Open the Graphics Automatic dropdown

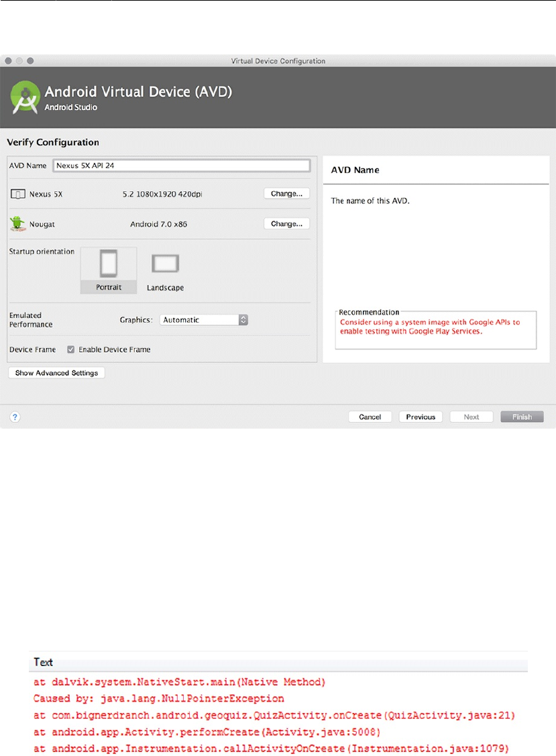[x=203, y=320]
